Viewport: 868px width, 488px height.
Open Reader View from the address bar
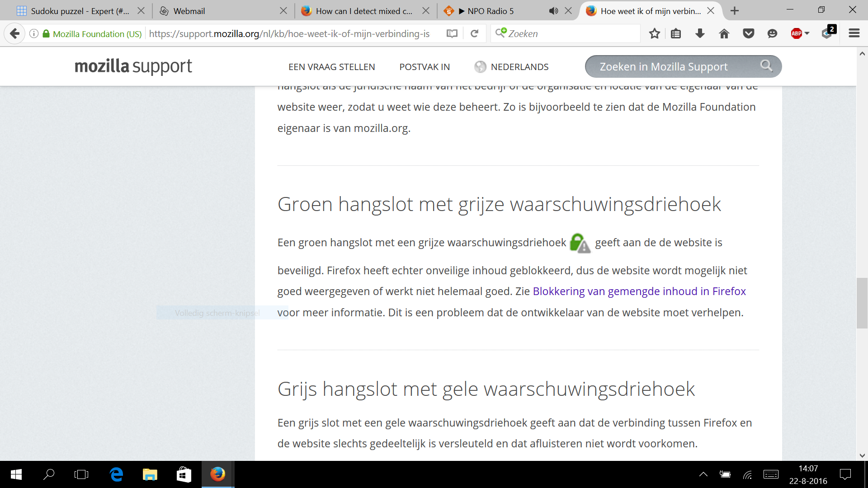(452, 33)
